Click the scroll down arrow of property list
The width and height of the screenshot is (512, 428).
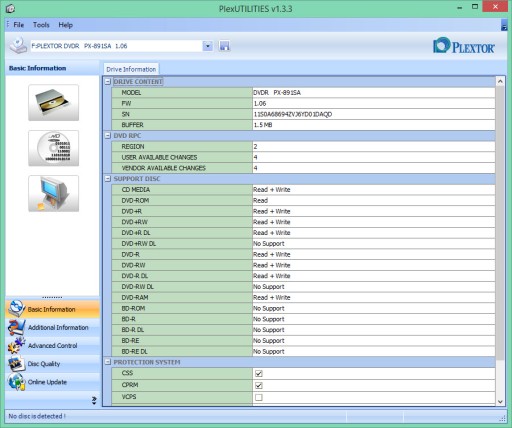tap(500, 401)
